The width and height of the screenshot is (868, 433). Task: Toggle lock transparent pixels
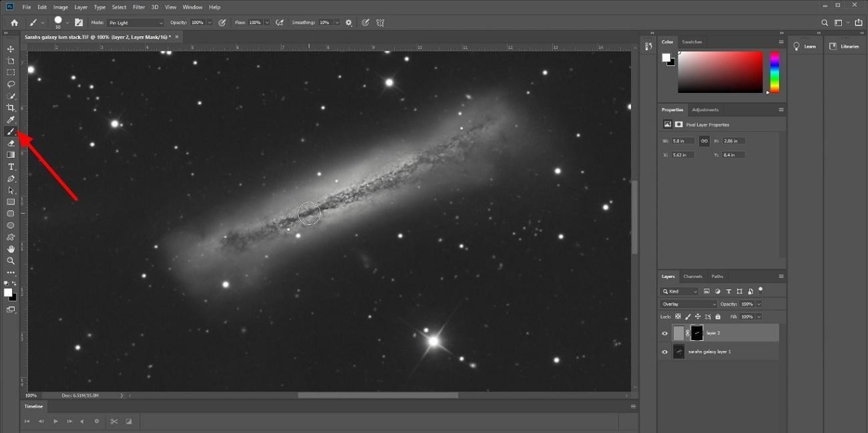click(x=678, y=317)
